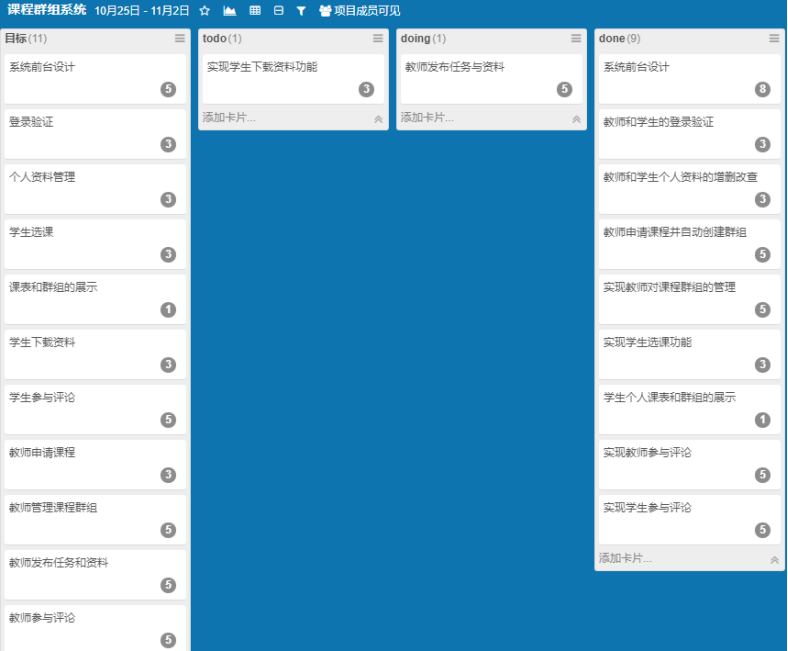Open the doing list menu icon
Viewport: 788px width, 651px height.
pos(576,38)
